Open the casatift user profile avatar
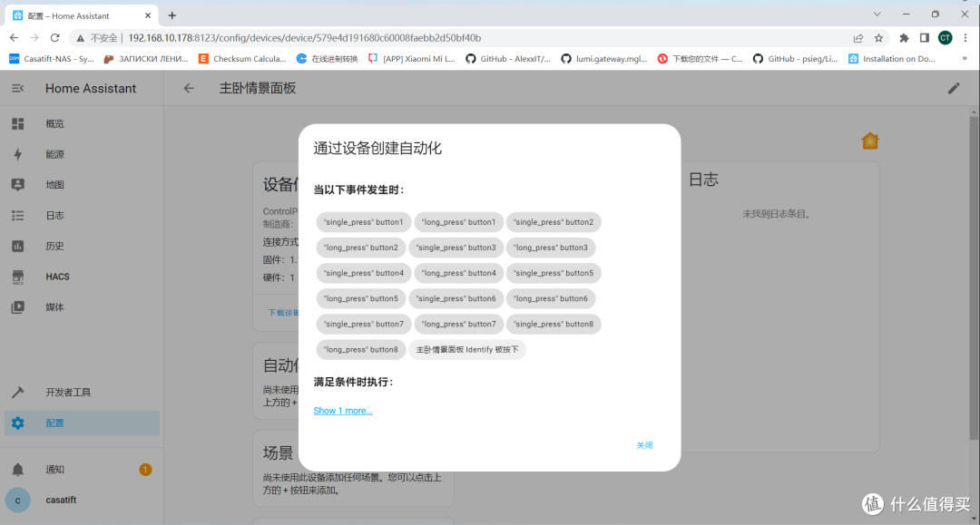The image size is (980, 525). [x=17, y=500]
